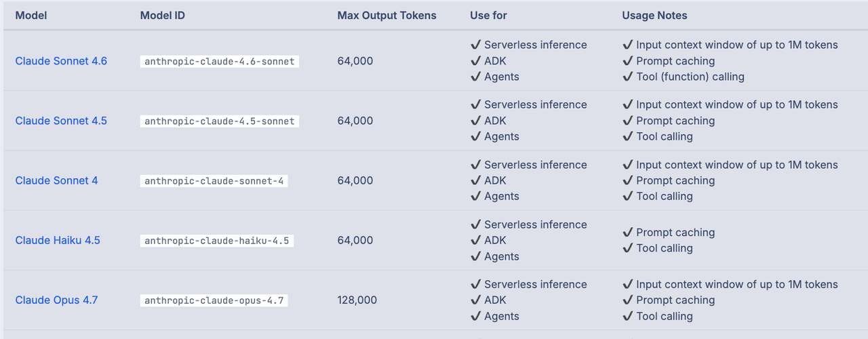This screenshot has height=339, width=868.
Task: Click the Agents checkmark in the Claude Sonnet 4 row
Action: (x=475, y=196)
